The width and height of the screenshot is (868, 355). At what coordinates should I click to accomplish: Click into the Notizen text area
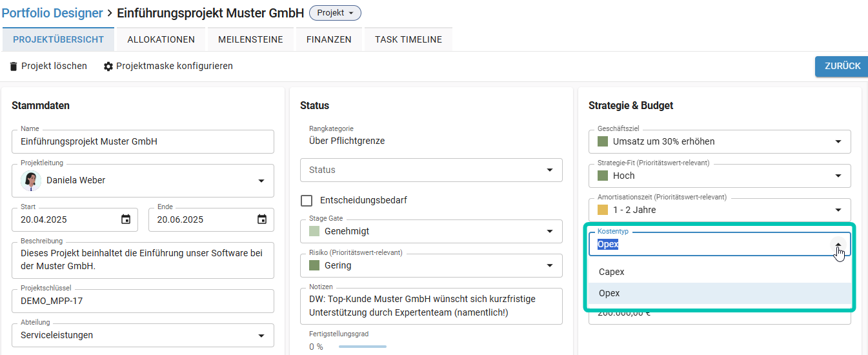pyautogui.click(x=431, y=306)
